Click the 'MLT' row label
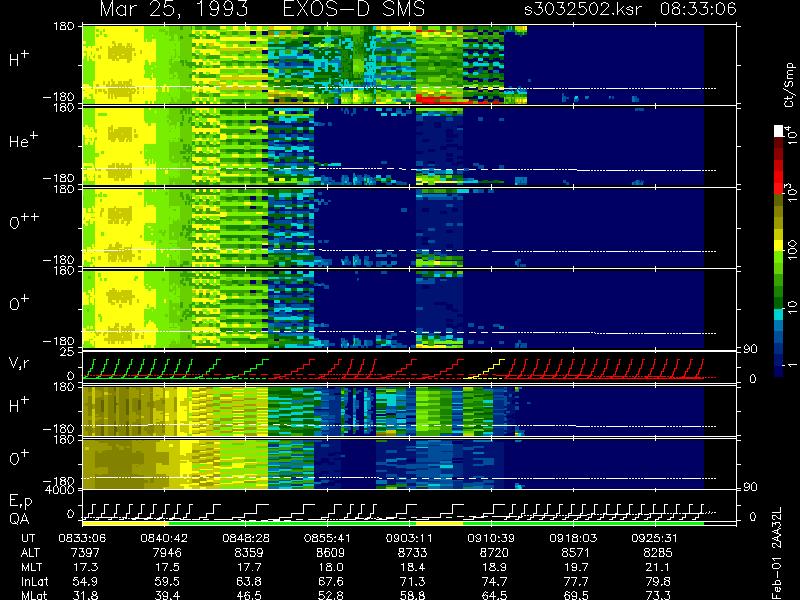Image resolution: width=800 pixels, height=600 pixels. click(x=31, y=567)
